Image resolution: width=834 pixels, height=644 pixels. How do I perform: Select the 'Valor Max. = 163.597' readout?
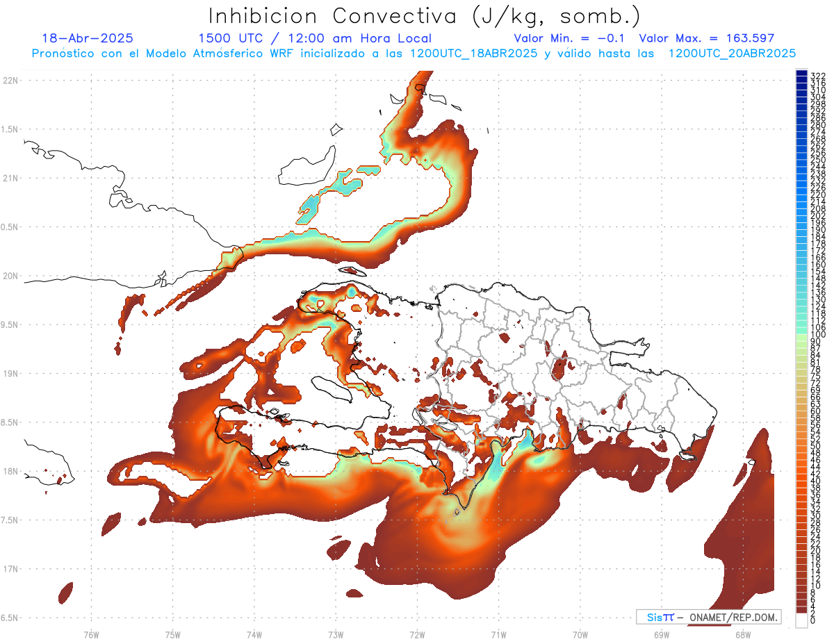click(x=707, y=38)
